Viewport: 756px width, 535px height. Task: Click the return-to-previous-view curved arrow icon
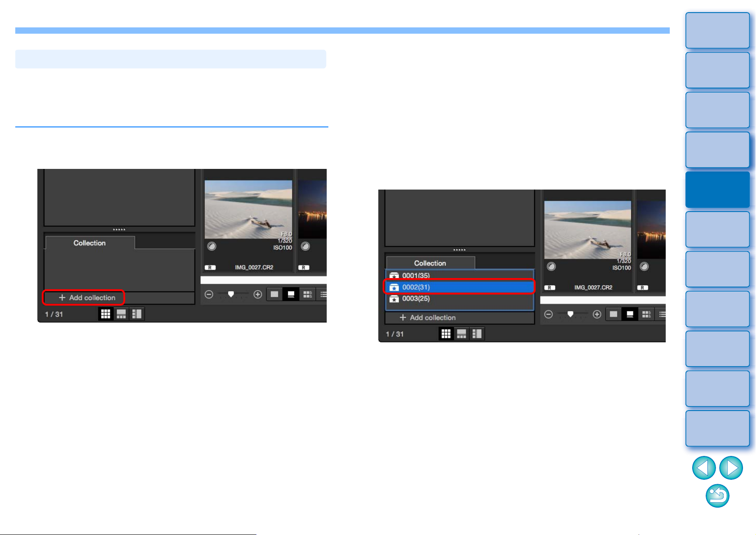tap(717, 496)
